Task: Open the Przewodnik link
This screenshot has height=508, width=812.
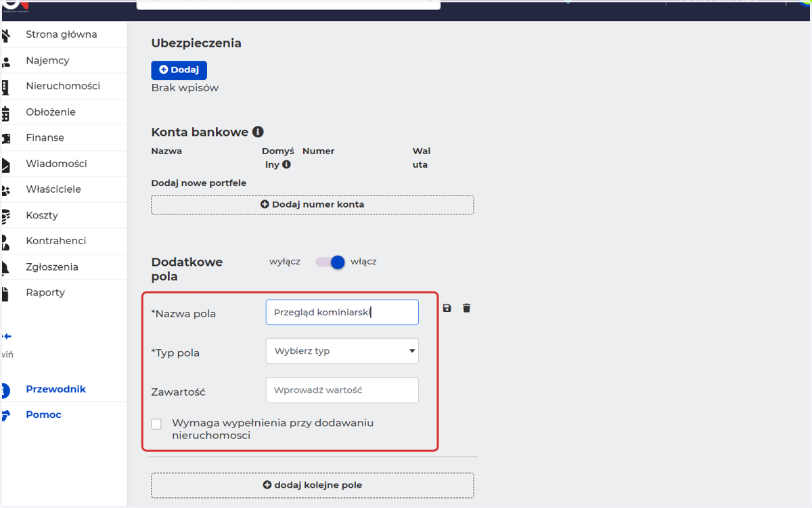Action: tap(56, 389)
